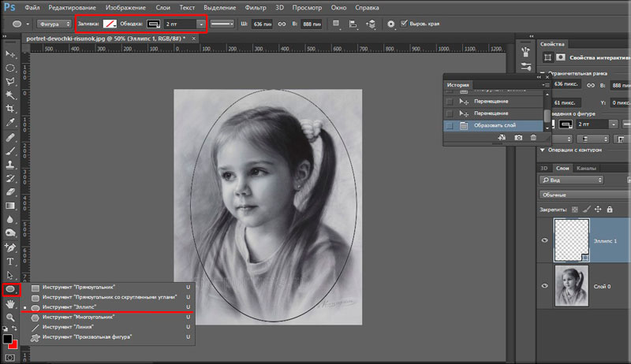
Task: Expand the stroke width "2 пт" dropdown
Action: pyautogui.click(x=202, y=24)
